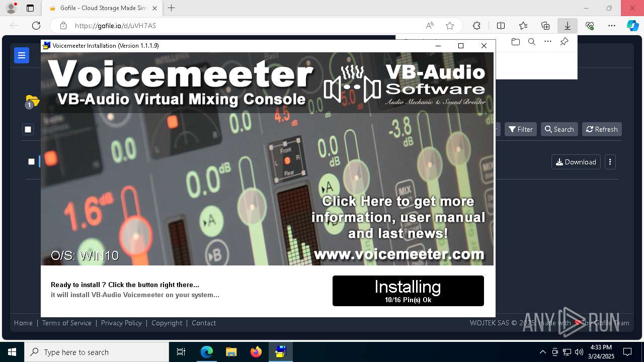Reload the page with the refresh icon

pos(36,26)
